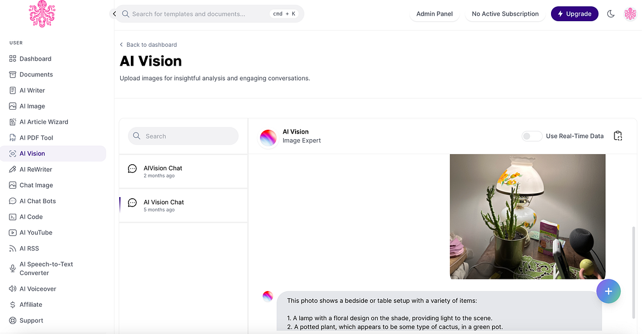Click the AI Image sidebar icon
Image resolution: width=644 pixels, height=334 pixels.
tap(13, 106)
